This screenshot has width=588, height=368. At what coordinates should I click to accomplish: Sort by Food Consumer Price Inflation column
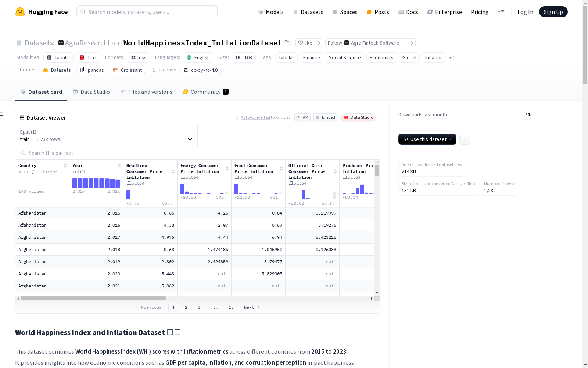(x=281, y=169)
